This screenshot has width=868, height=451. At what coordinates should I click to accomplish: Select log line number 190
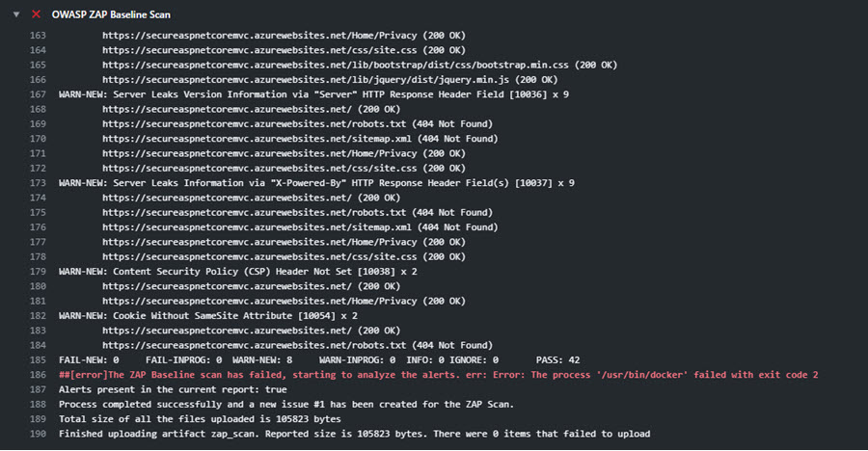click(x=38, y=435)
